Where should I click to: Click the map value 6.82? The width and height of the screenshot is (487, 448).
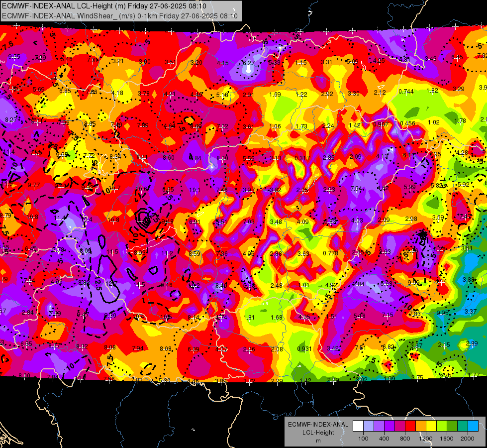pyautogui.click(x=389, y=346)
